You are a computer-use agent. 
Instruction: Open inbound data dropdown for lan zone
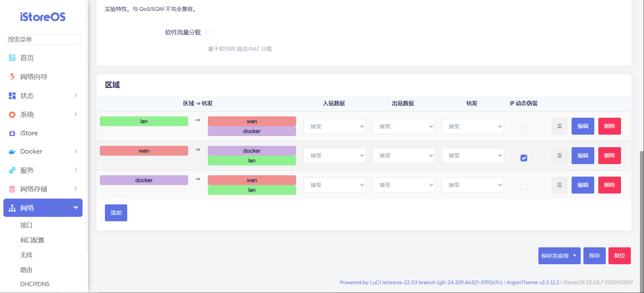(x=334, y=127)
